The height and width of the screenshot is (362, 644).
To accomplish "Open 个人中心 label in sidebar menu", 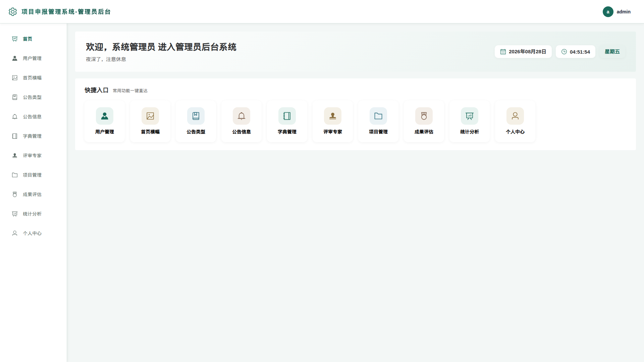I will point(32,233).
